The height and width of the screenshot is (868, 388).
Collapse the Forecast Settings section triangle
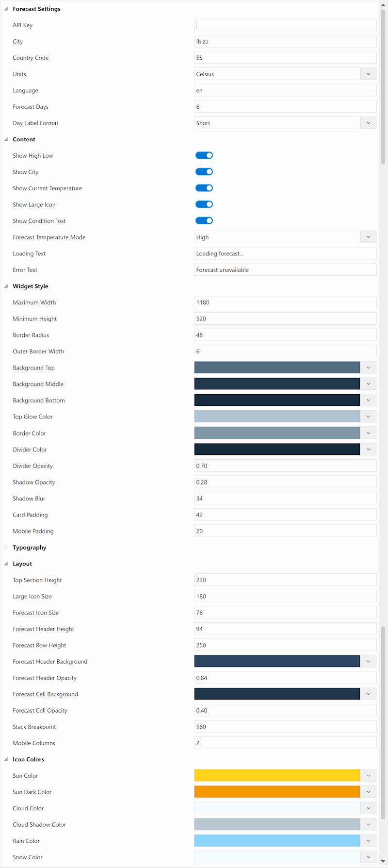[6, 9]
